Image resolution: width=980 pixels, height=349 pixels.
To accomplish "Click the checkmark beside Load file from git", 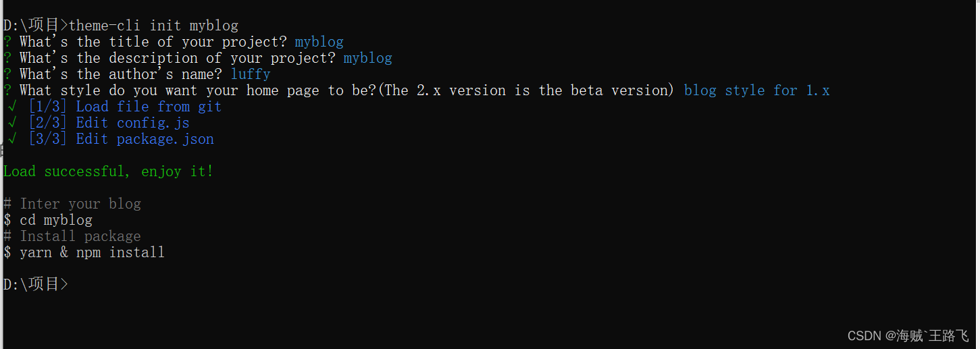I will point(12,107).
